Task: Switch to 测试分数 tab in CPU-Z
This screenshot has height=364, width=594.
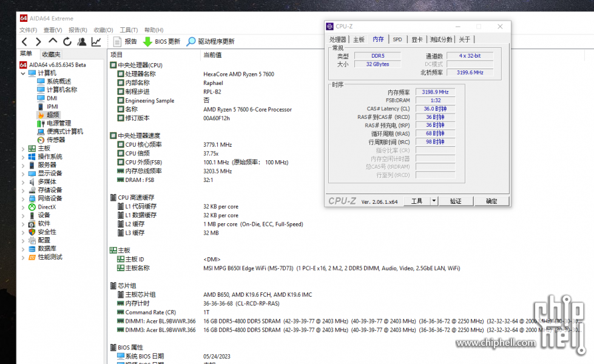Action: 441,39
